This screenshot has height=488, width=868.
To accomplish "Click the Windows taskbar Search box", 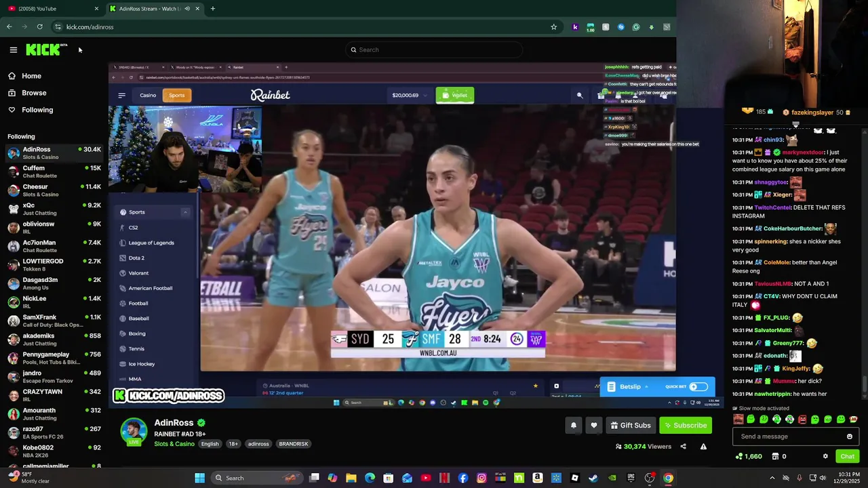I will pyautogui.click(x=256, y=478).
